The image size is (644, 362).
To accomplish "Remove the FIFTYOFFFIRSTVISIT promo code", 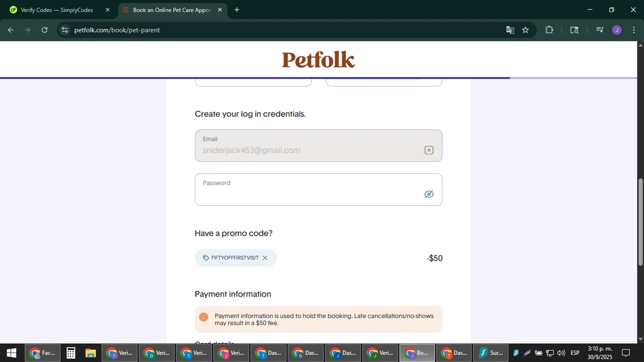I will pos(265,258).
